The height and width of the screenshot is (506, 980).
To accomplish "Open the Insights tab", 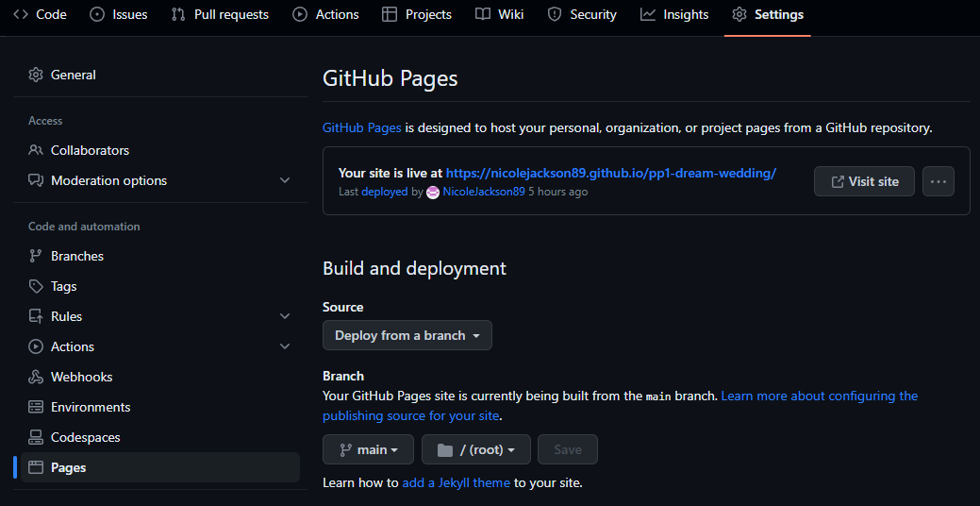I will click(x=674, y=14).
